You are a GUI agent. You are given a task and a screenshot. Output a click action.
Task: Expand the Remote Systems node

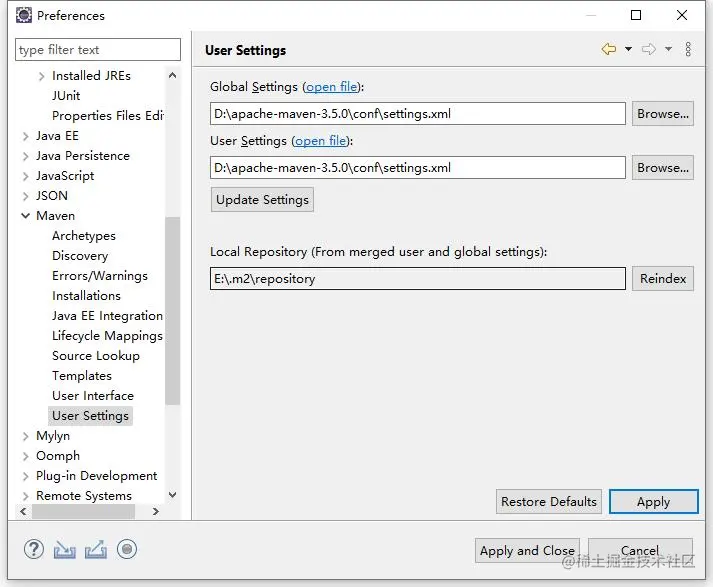pyautogui.click(x=25, y=496)
